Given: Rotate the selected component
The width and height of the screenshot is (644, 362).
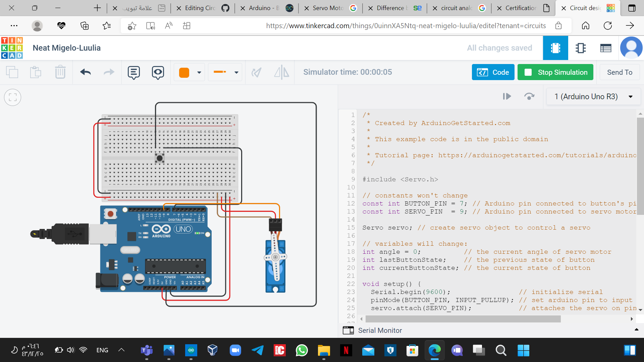Looking at the screenshot, I should click(257, 72).
